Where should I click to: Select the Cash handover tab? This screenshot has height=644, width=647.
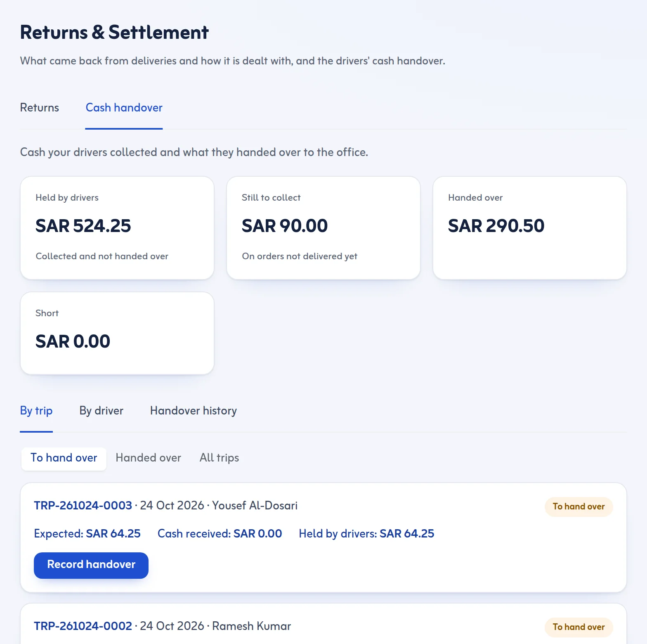[124, 108]
